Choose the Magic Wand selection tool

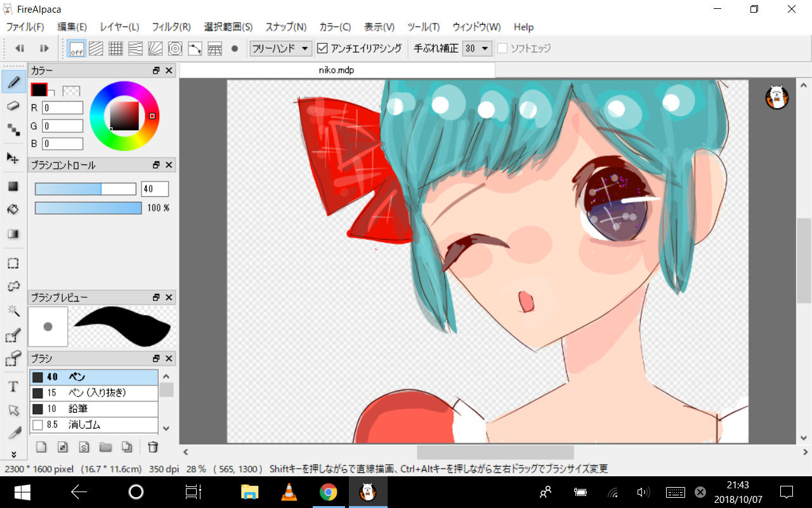point(13,311)
